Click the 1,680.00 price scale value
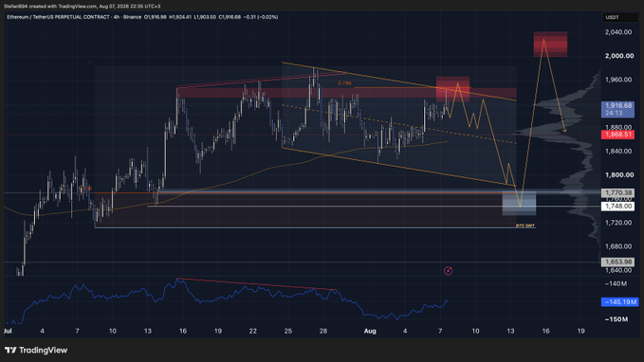This screenshot has width=644, height=362. 618,246
